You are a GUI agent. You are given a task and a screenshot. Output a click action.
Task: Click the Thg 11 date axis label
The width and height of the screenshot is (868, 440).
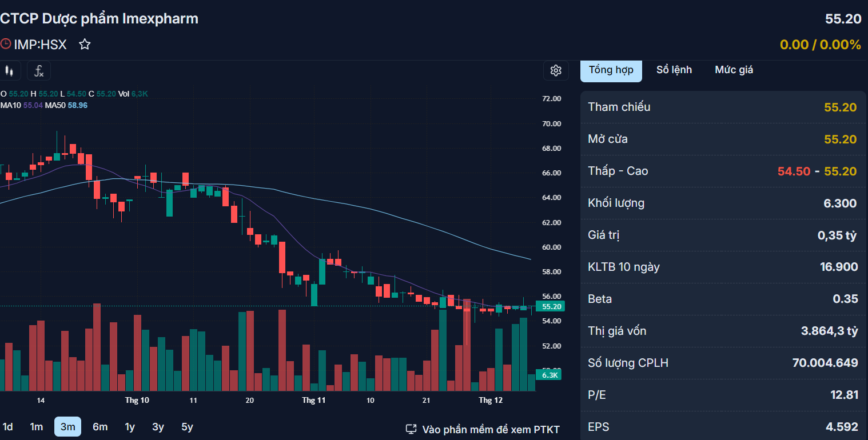pyautogui.click(x=314, y=400)
